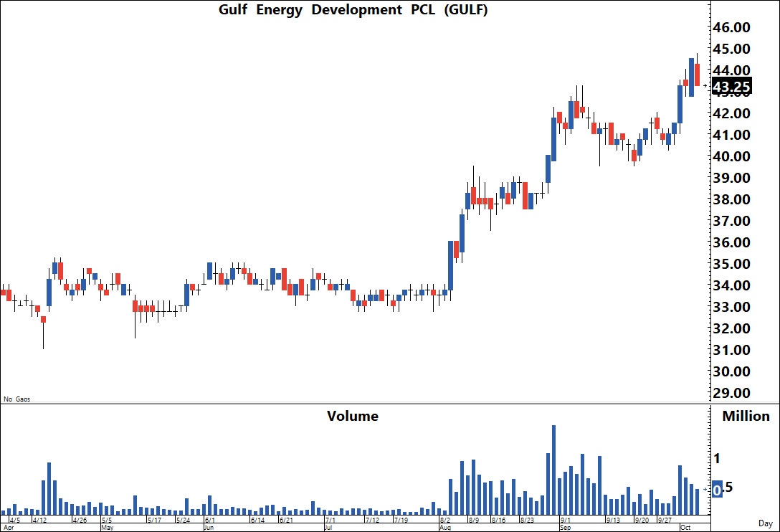Click the 4/12 date label
This screenshot has width=780, height=532.
click(x=40, y=520)
